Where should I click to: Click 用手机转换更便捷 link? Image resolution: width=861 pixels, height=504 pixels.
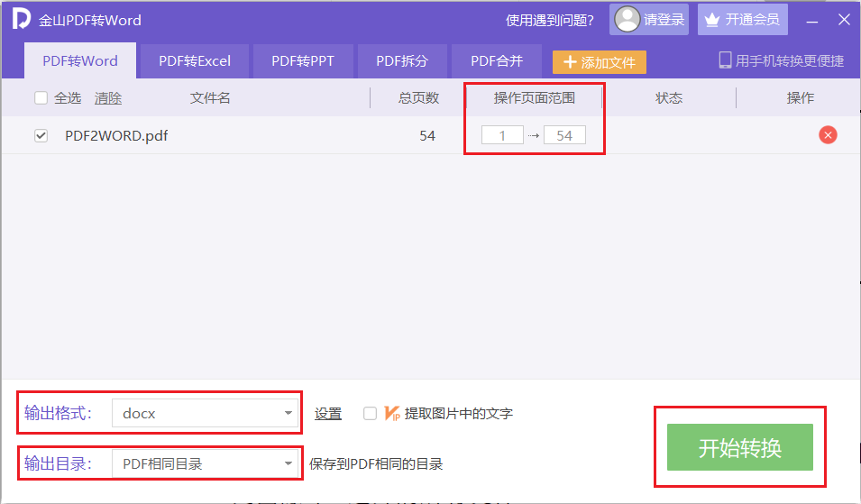coord(790,60)
